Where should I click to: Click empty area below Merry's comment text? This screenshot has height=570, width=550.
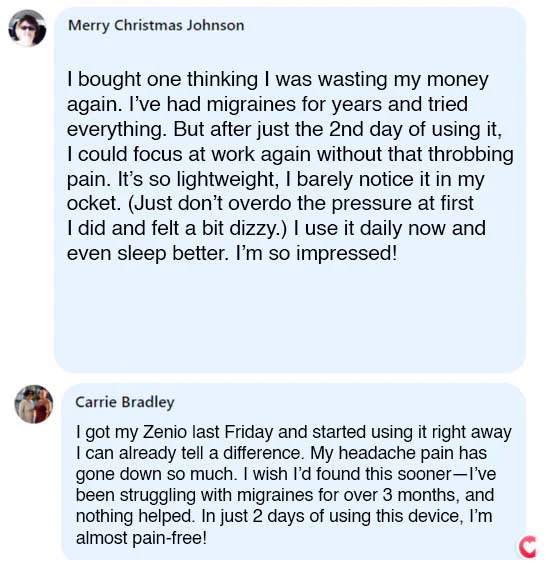(290, 316)
